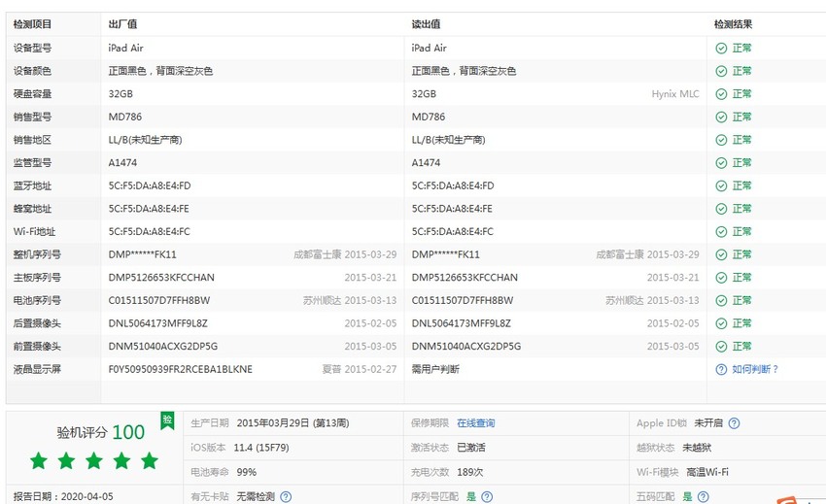Click factory Bluetooth address 5C:F5:DA:A8:E4:FD
Viewport: 826px width, 504px height.
point(150,185)
